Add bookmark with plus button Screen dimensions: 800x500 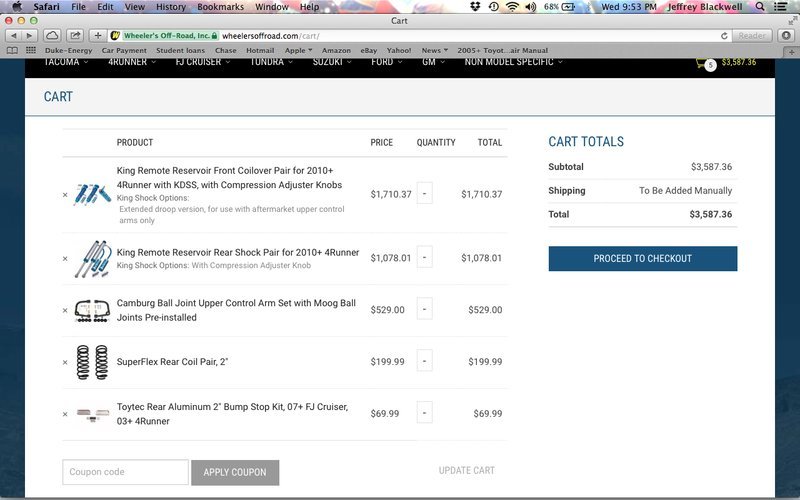[97, 36]
